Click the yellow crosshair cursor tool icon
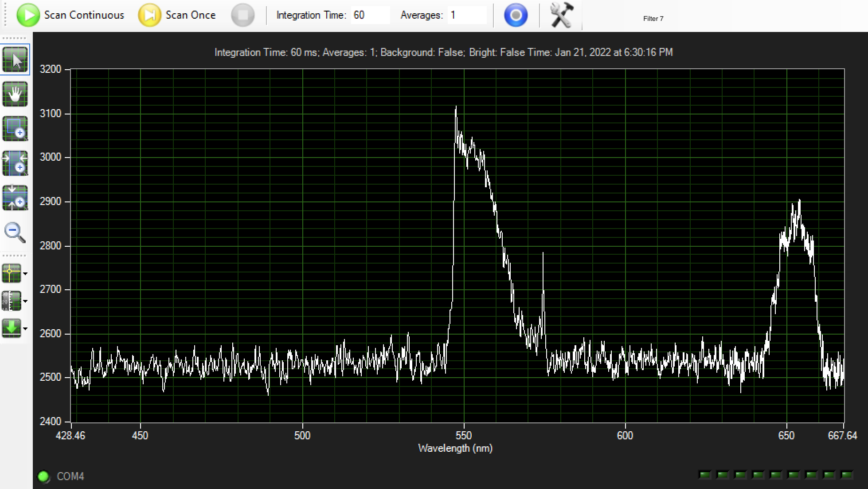The width and height of the screenshot is (868, 489). click(12, 273)
